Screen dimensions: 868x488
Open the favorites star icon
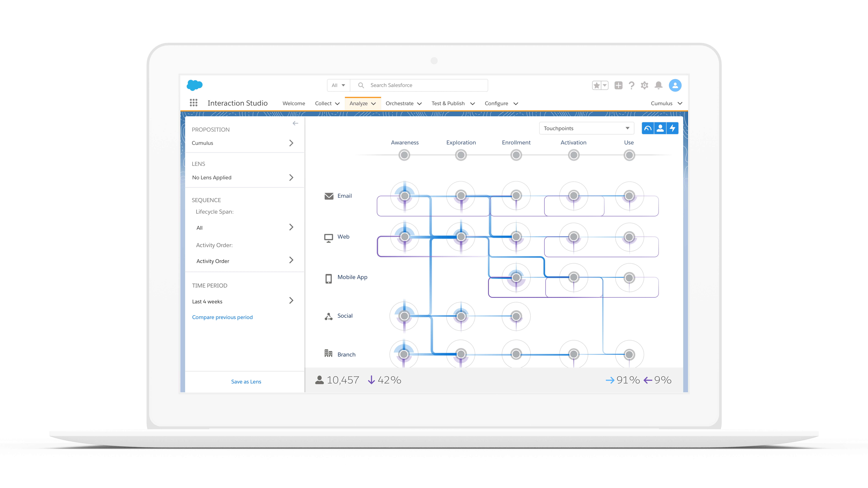click(x=596, y=86)
